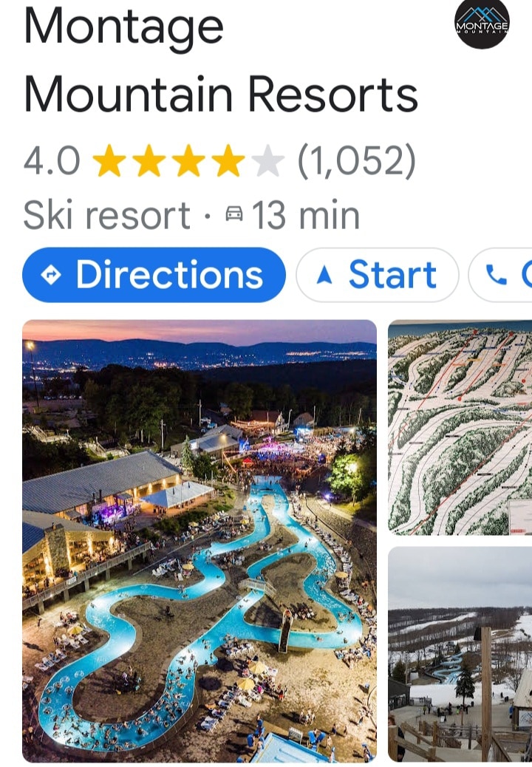Open the lazy river aerial photo

[x=199, y=540]
